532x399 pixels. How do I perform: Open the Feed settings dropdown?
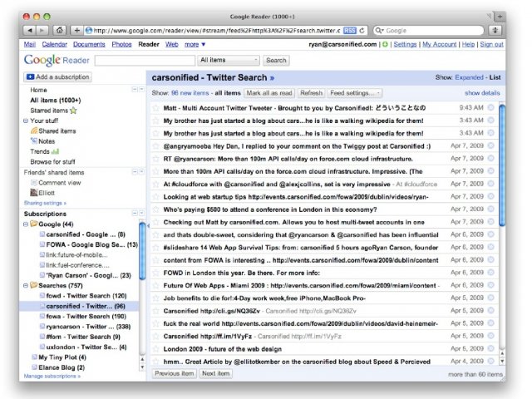click(355, 93)
